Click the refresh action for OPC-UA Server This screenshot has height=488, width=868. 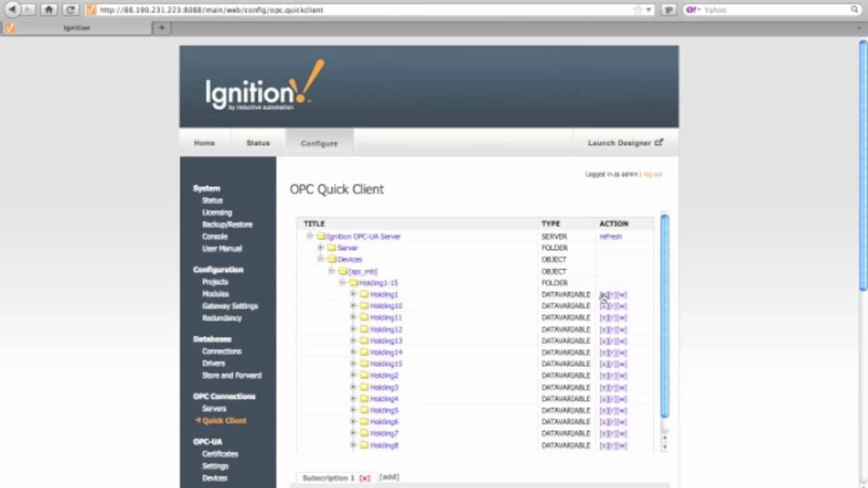(610, 236)
